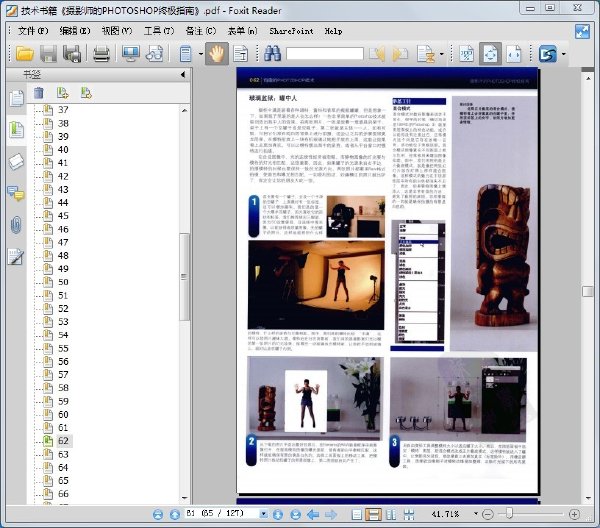Open the Pages panel in sidebar
The image size is (600, 528).
pyautogui.click(x=16, y=98)
